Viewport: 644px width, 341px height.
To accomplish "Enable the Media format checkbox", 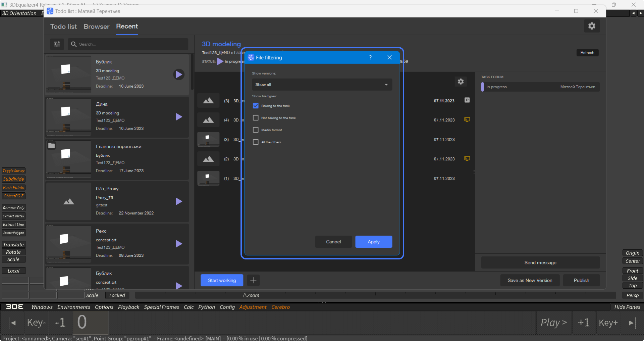I will (x=256, y=130).
